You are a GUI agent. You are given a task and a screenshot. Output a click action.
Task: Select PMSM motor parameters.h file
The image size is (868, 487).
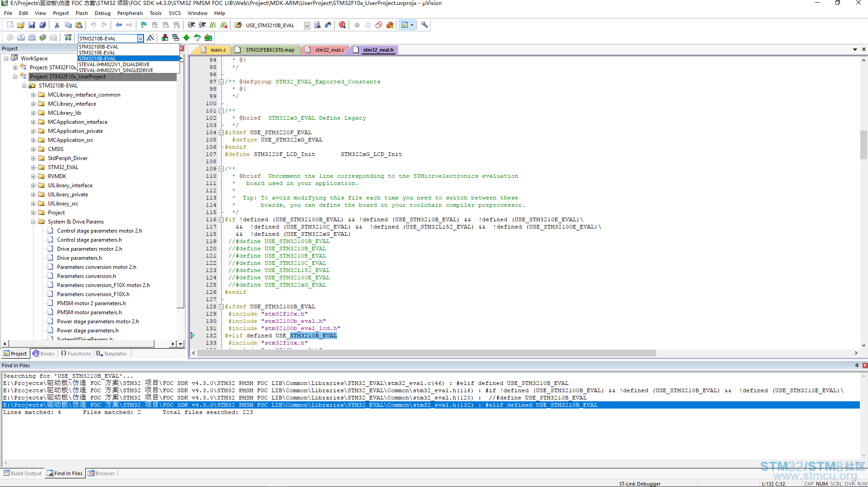pos(89,312)
